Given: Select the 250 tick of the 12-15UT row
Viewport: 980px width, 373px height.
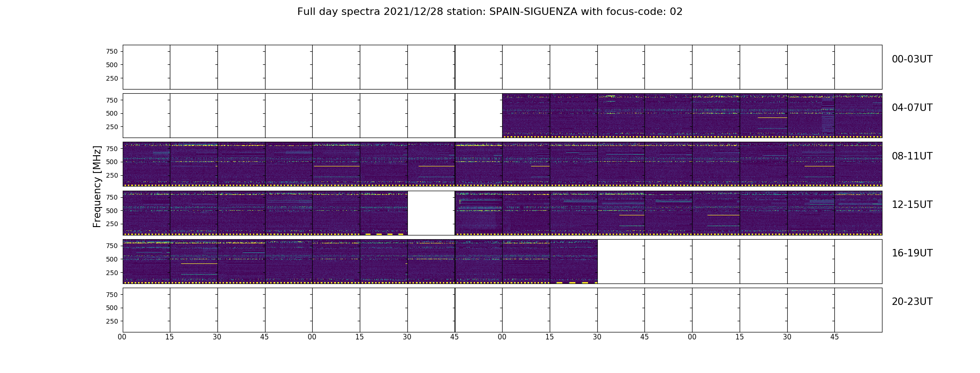Looking at the screenshot, I should pyautogui.click(x=112, y=224).
